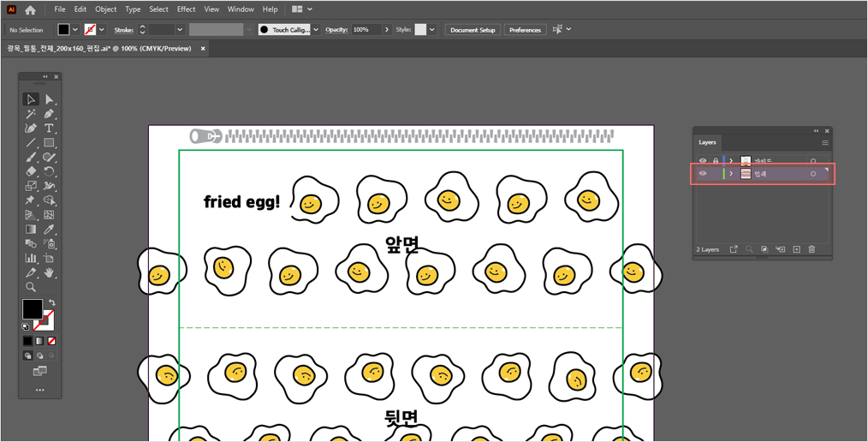The image size is (868, 442).
Task: Pick the Eraser tool
Action: (x=31, y=171)
